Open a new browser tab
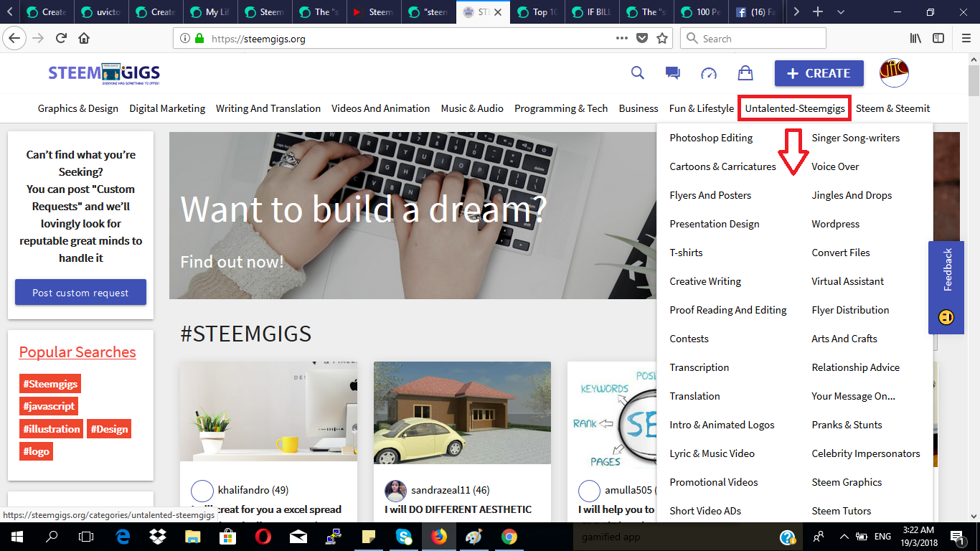This screenshot has width=980, height=551. point(818,12)
